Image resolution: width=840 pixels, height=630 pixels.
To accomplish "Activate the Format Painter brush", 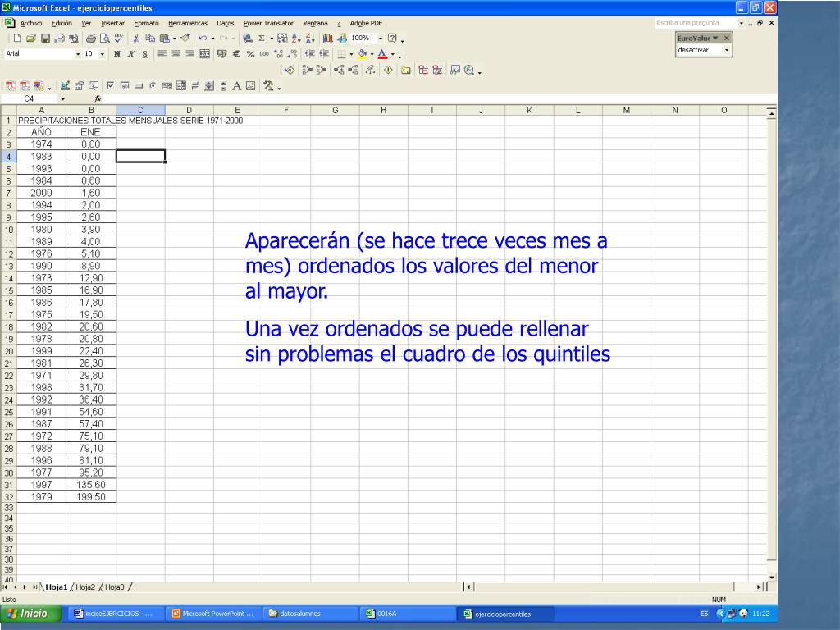I will [185, 38].
